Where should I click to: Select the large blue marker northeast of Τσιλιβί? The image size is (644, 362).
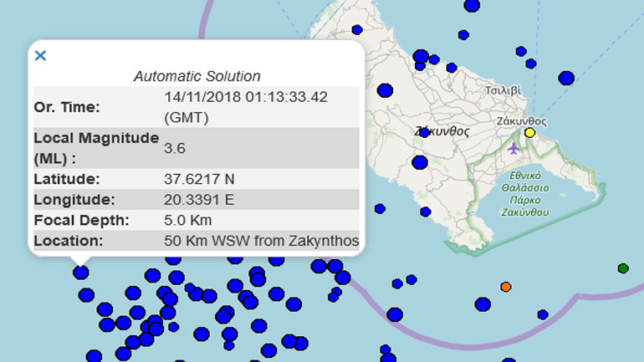pos(566,78)
